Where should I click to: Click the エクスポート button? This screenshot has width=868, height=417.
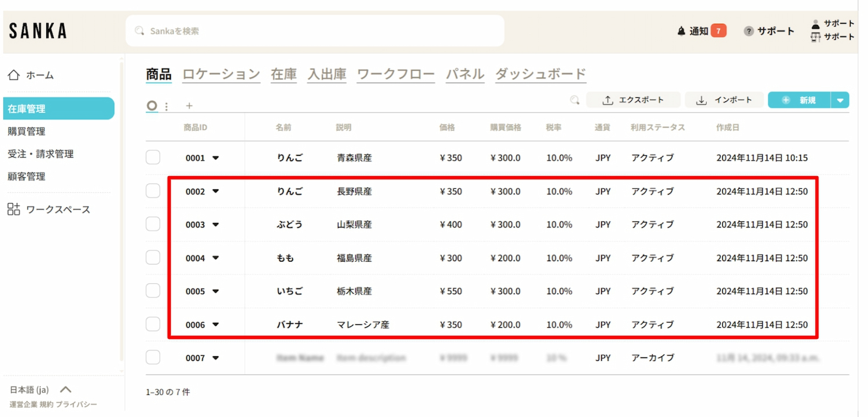pyautogui.click(x=633, y=100)
